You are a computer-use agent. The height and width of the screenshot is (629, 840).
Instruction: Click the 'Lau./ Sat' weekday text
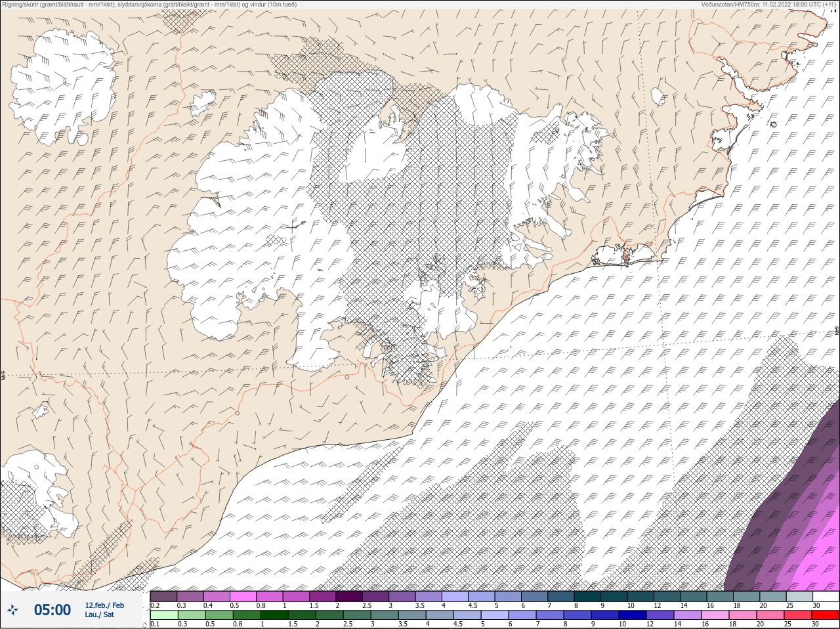pyautogui.click(x=99, y=615)
